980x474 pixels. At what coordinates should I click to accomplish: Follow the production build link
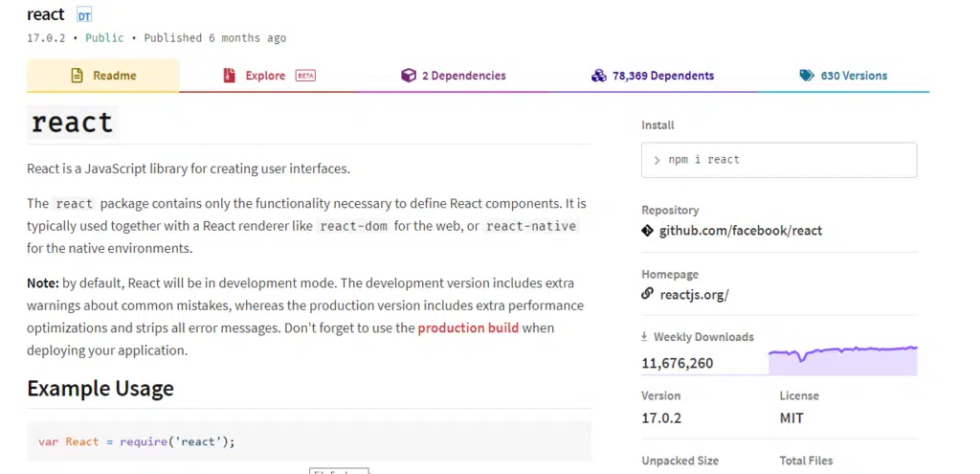coord(468,327)
